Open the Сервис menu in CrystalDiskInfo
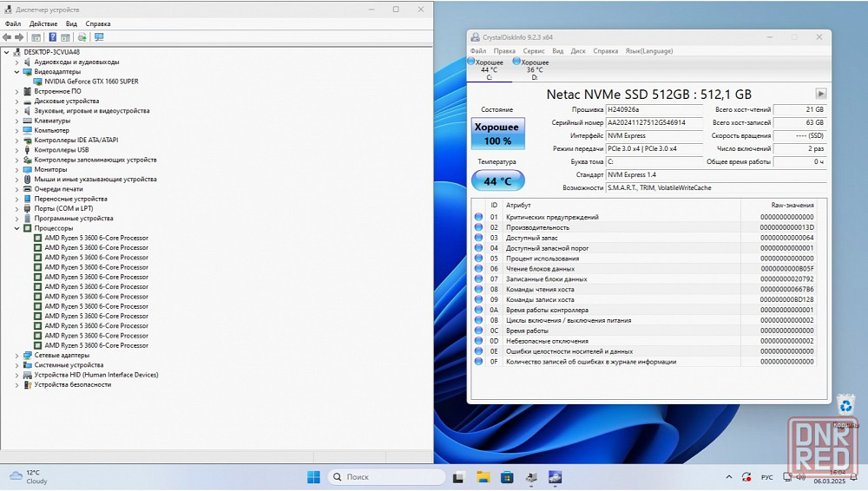The height and width of the screenshot is (491, 868). tap(534, 51)
